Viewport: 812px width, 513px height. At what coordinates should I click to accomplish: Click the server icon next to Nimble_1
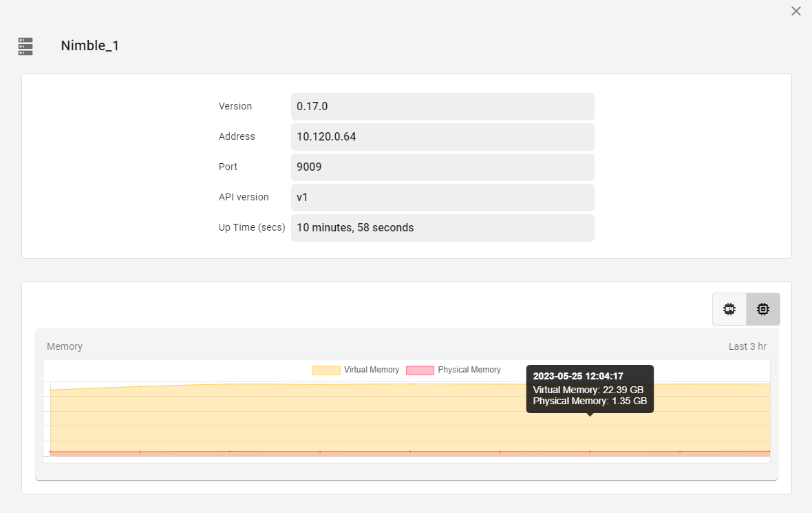pyautogui.click(x=25, y=46)
